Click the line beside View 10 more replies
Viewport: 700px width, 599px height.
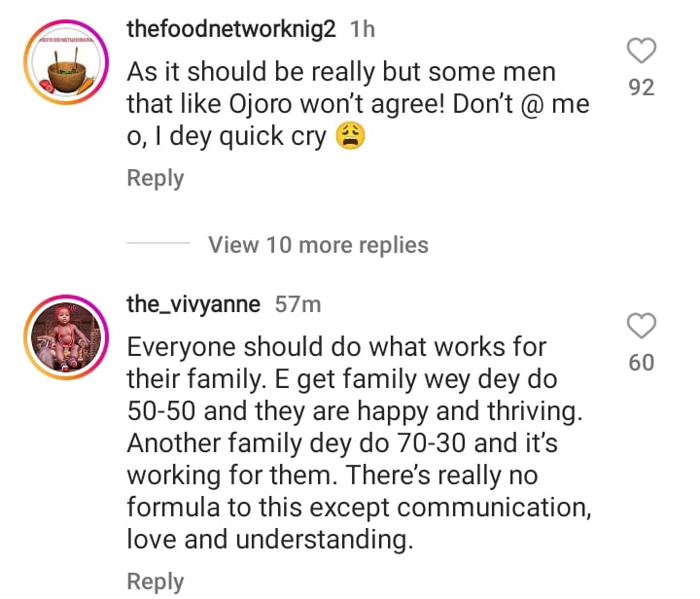pos(157,244)
